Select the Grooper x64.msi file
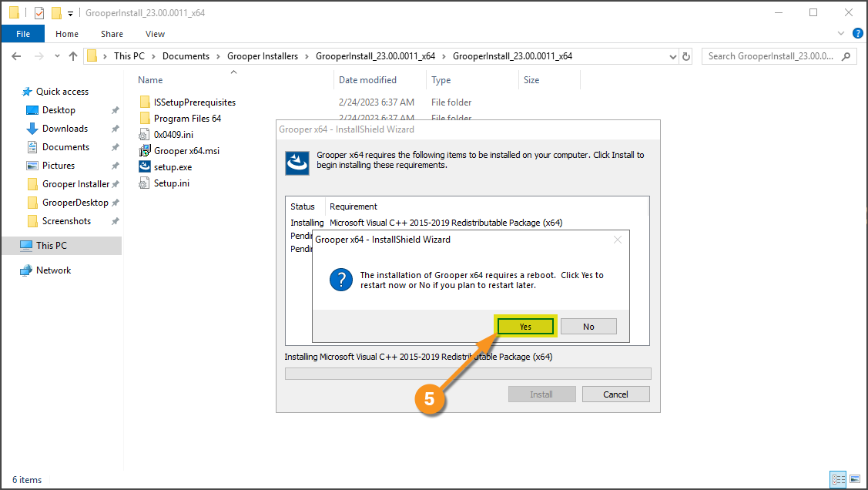 click(186, 150)
